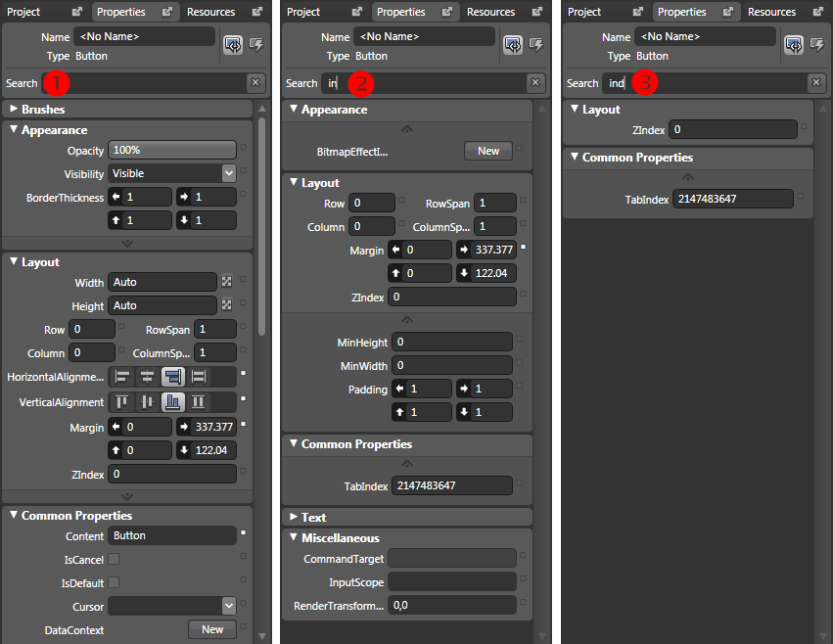Image resolution: width=833 pixels, height=644 pixels.
Task: Check the IsDefault option
Action: pyautogui.click(x=113, y=582)
